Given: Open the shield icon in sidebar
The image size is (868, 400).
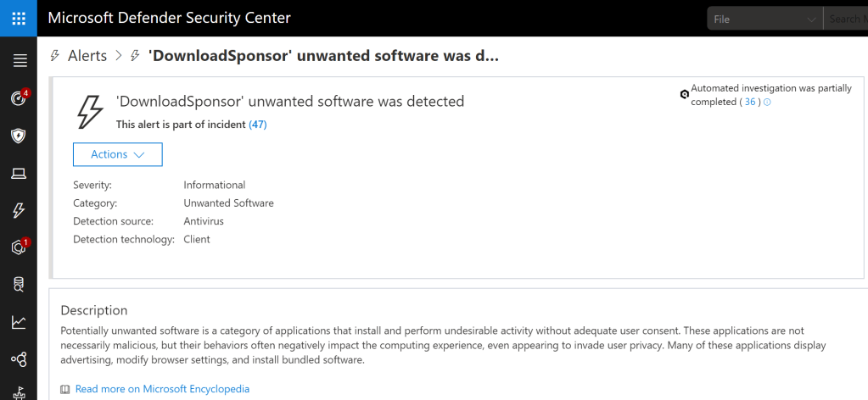Looking at the screenshot, I should tap(19, 136).
